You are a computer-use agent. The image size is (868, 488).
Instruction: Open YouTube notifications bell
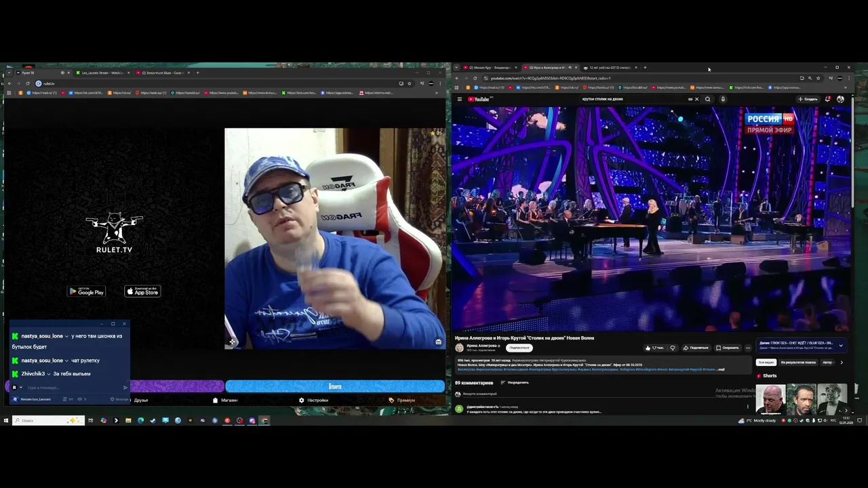(x=828, y=99)
